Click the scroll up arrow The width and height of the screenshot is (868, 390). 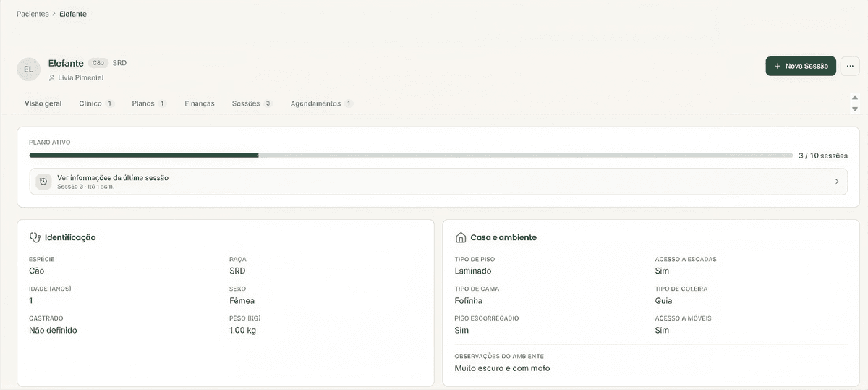(x=855, y=97)
